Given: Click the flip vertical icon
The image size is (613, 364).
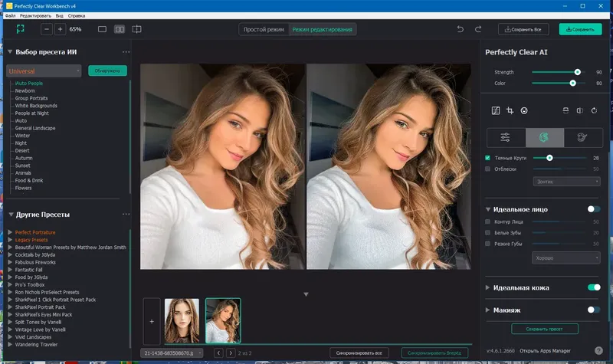Looking at the screenshot, I should coord(565,110).
